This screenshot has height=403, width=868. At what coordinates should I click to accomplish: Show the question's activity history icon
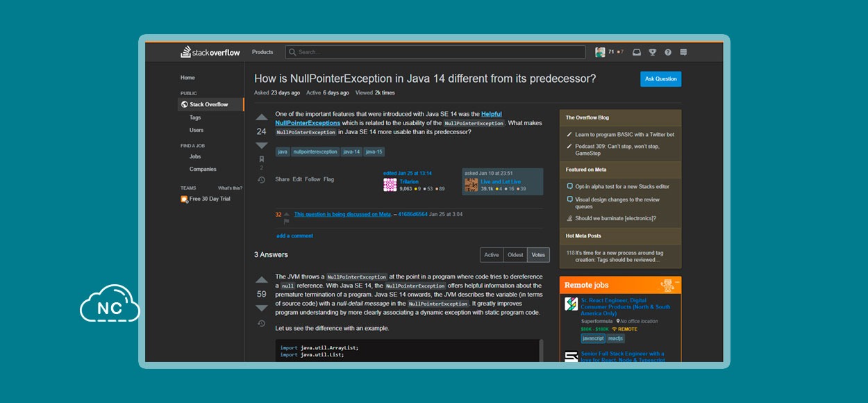(x=261, y=180)
